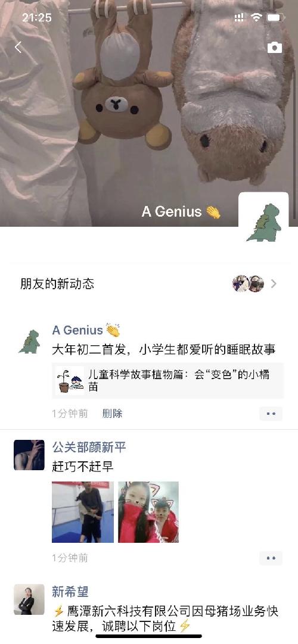Image resolution: width=298 pixels, height=644 pixels.
Task: Tap the friend avatars beside 朋友的新动态
Action: coord(249,284)
